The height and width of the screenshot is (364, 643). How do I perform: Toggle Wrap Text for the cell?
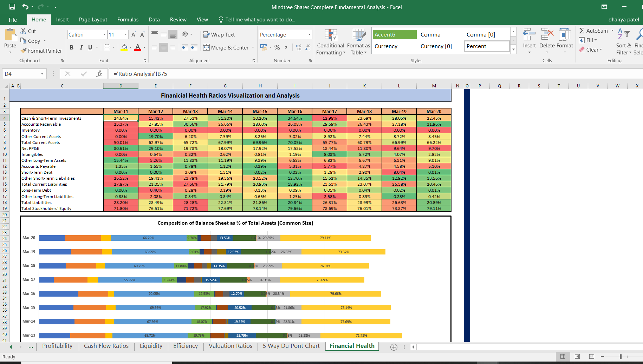[219, 34]
